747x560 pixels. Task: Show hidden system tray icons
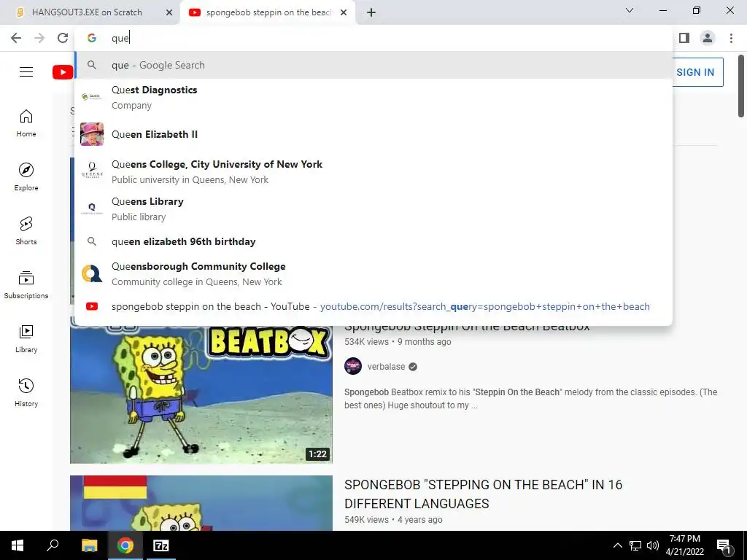[617, 545]
